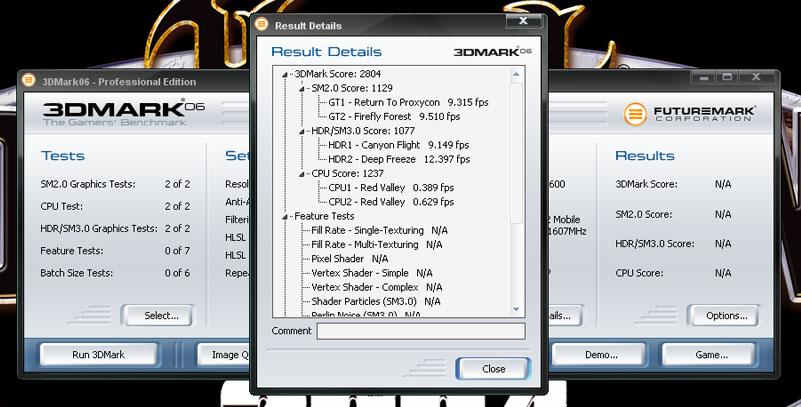Viewport: 801px width, 407px height.
Task: Click Run 3DMark button
Action: 99,354
